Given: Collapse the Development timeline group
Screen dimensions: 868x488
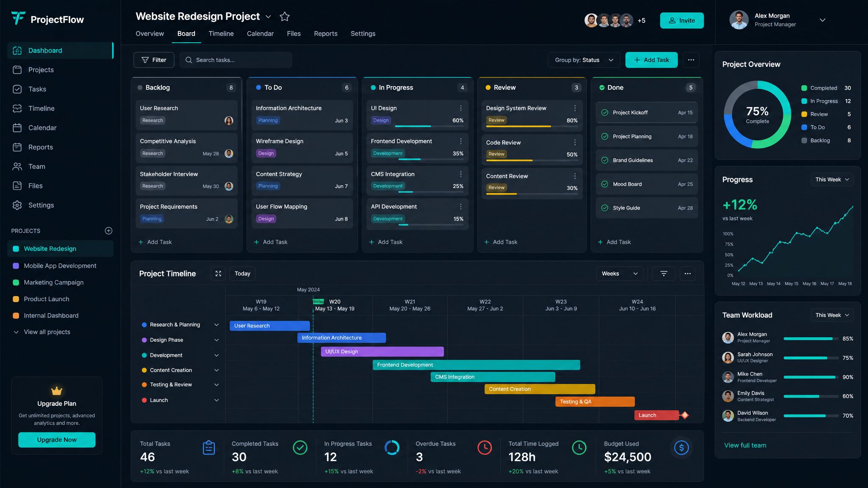Looking at the screenshot, I should click(217, 355).
